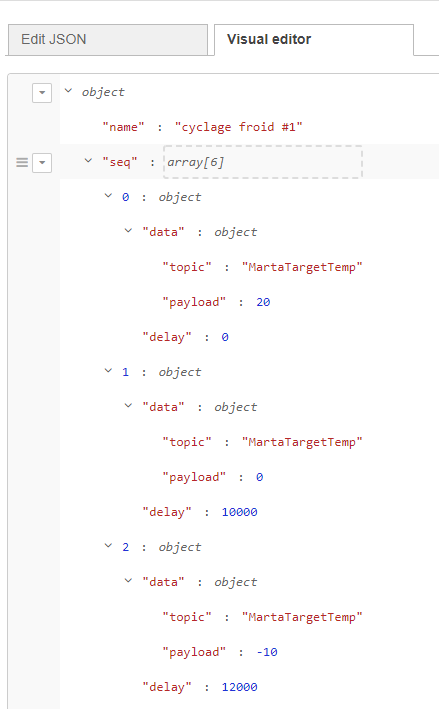The image size is (439, 709).
Task: Select payload value -10 in item 2
Action: tap(267, 652)
